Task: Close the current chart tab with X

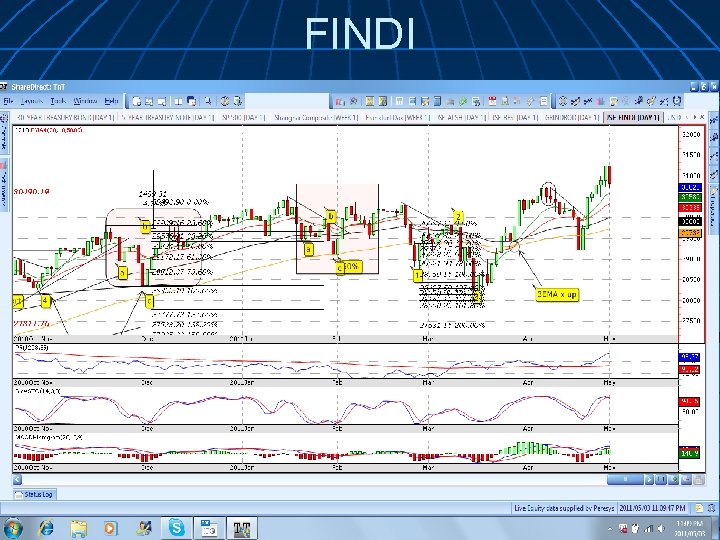Action: click(702, 118)
